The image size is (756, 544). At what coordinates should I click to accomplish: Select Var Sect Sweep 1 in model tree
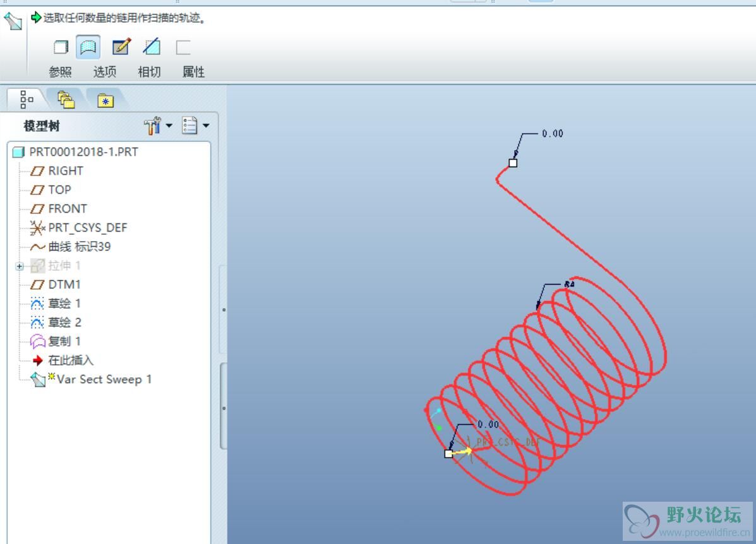pyautogui.click(x=104, y=379)
